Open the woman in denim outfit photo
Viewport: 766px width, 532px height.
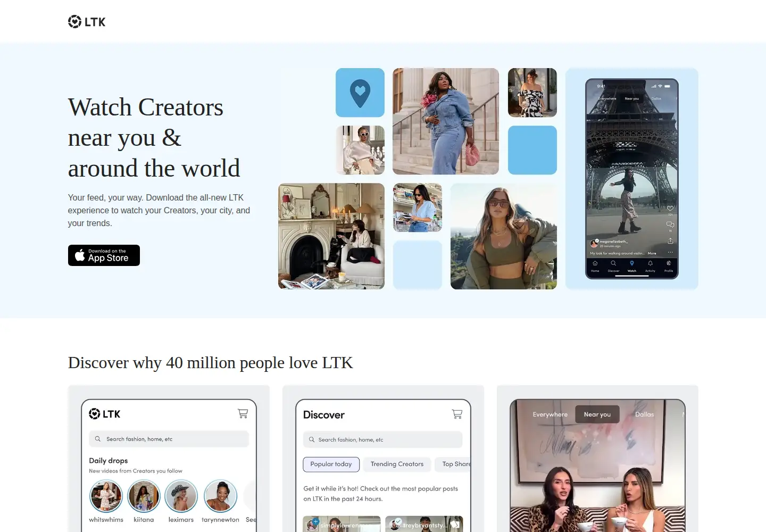(446, 121)
